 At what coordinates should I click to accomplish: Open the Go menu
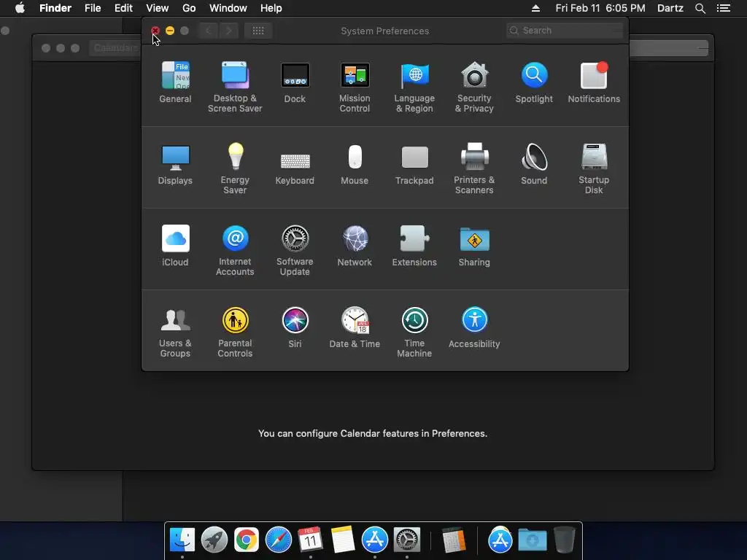point(189,8)
